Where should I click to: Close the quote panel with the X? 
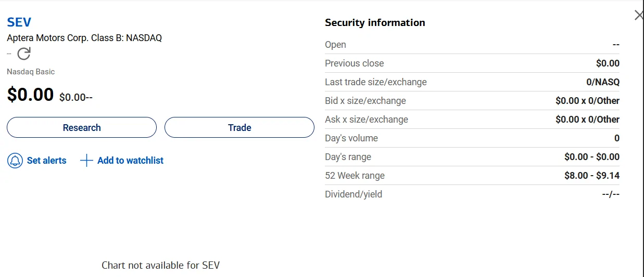[639, 15]
